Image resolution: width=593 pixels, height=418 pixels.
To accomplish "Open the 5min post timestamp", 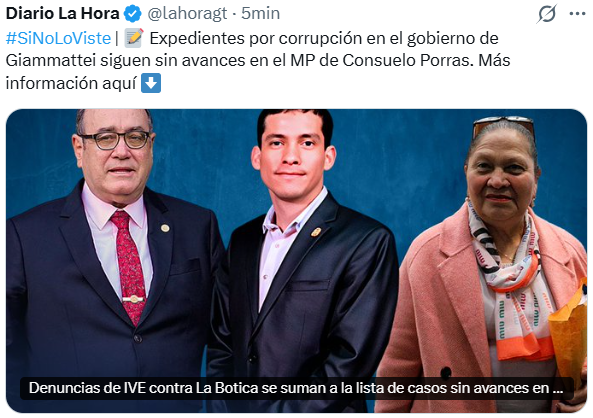I will pos(261,14).
